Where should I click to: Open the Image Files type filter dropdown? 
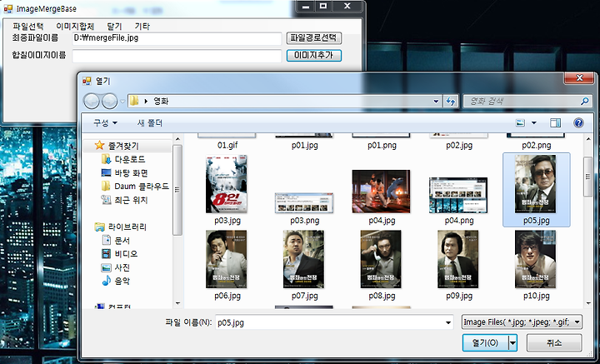pyautogui.click(x=522, y=322)
